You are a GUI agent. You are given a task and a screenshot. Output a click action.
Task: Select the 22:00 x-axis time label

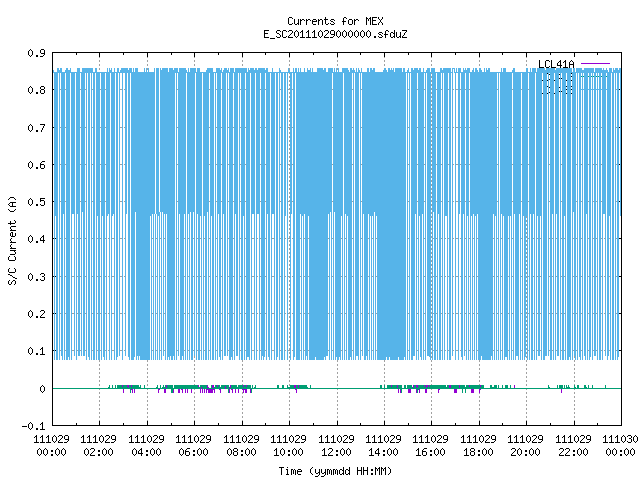(573, 452)
